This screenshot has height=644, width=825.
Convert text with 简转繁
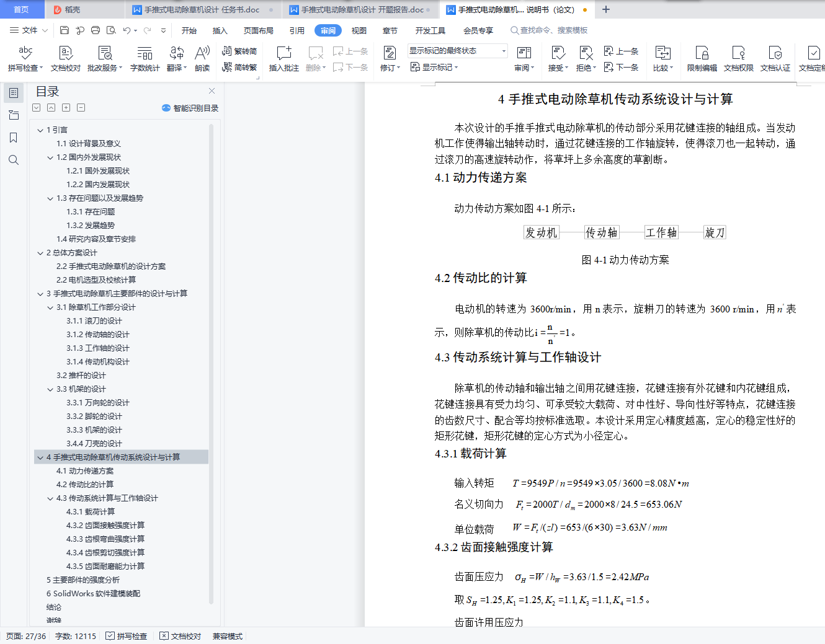239,67
